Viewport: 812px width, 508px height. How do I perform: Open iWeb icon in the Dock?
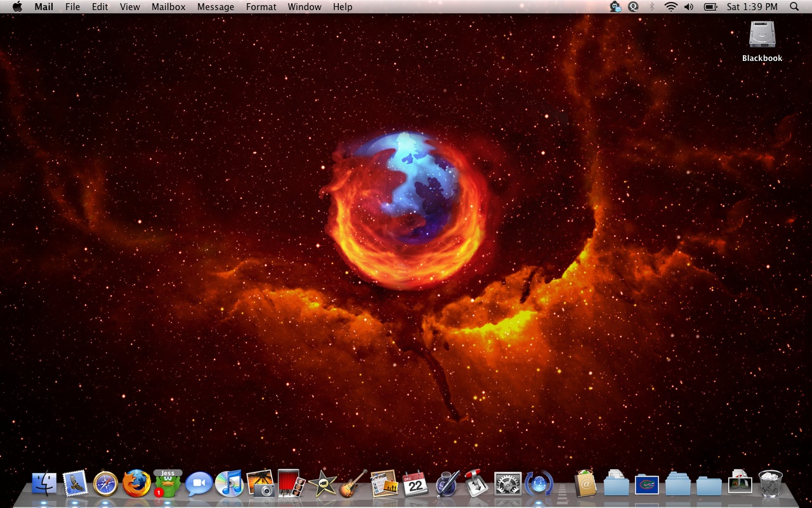[384, 483]
